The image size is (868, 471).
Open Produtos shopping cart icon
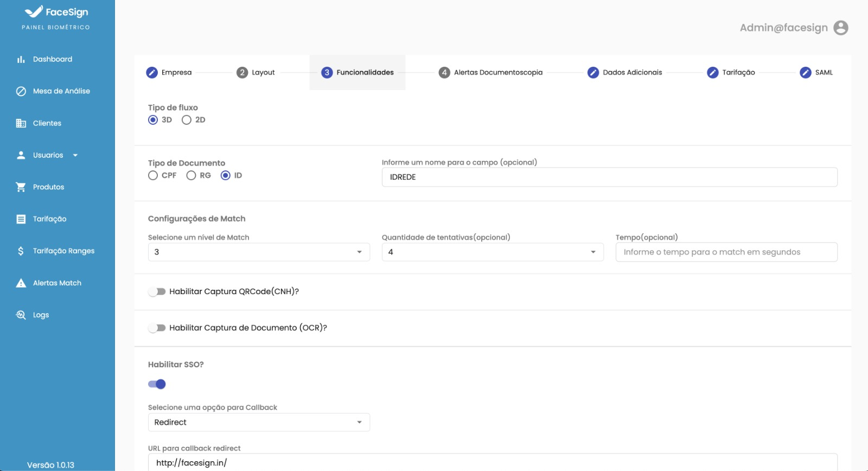pos(21,187)
